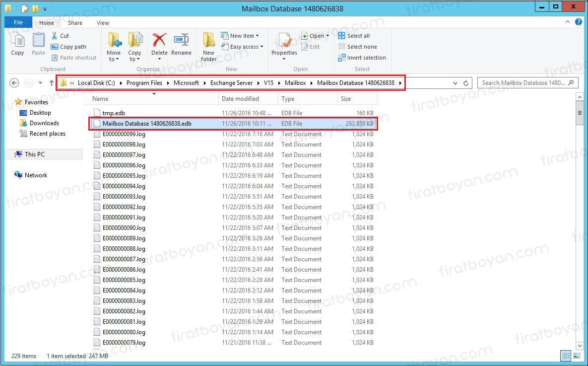The height and width of the screenshot is (366, 588).
Task: Select E0000000099.log
Action: [x=233, y=134]
